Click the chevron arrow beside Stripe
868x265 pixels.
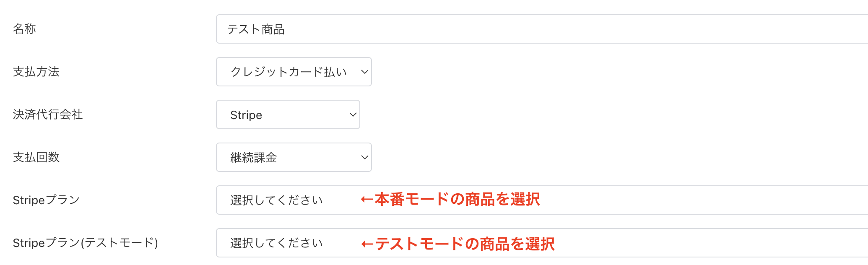(353, 115)
